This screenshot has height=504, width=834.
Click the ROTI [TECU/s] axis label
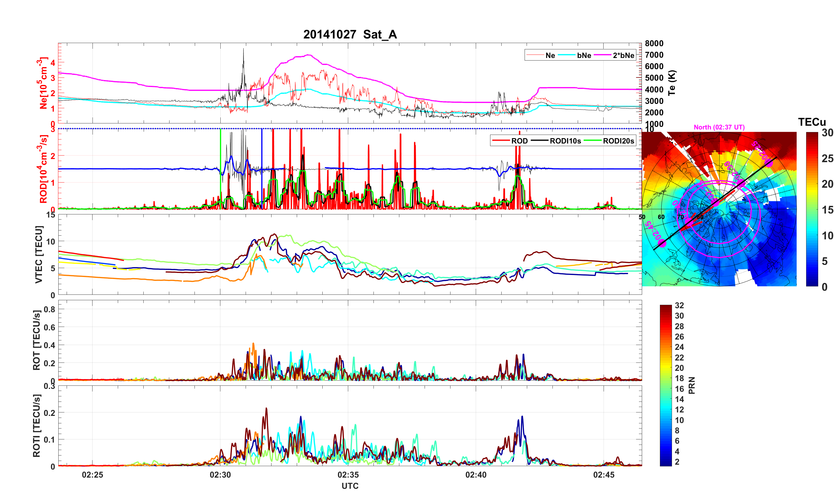click(36, 426)
